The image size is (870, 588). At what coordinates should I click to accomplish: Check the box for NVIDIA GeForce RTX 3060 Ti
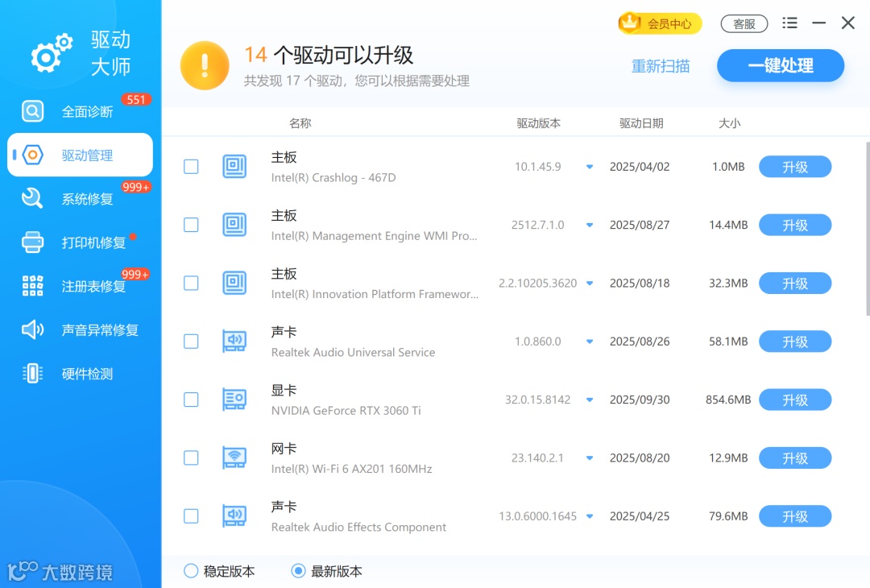(x=191, y=400)
